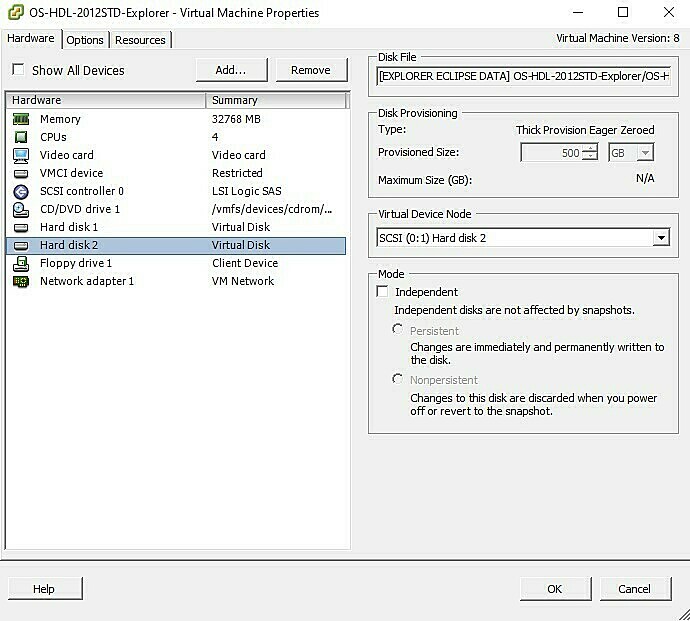Screen dimensions: 690x621
Task: Click the Virtual Machine Version: 8 text
Action: click(x=618, y=38)
